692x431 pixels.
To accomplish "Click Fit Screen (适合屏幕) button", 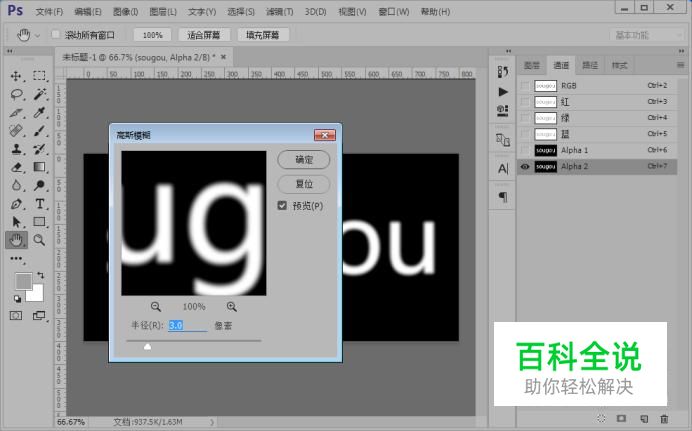I will [203, 35].
